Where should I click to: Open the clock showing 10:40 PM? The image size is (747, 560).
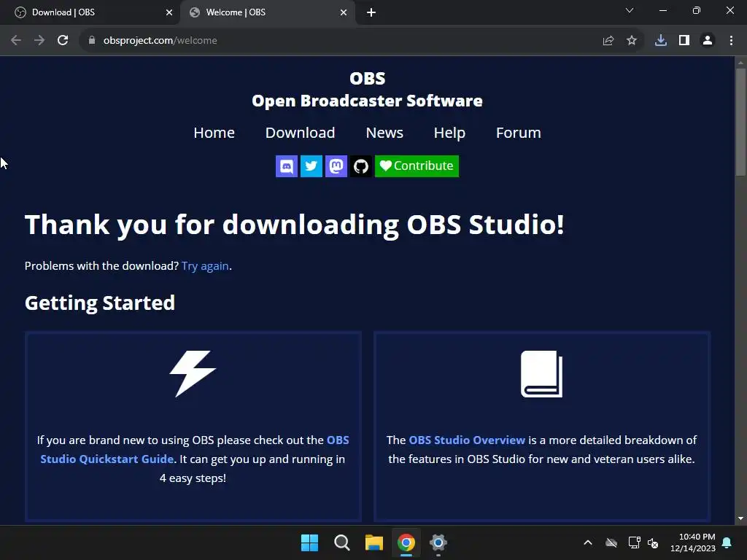[x=693, y=542]
